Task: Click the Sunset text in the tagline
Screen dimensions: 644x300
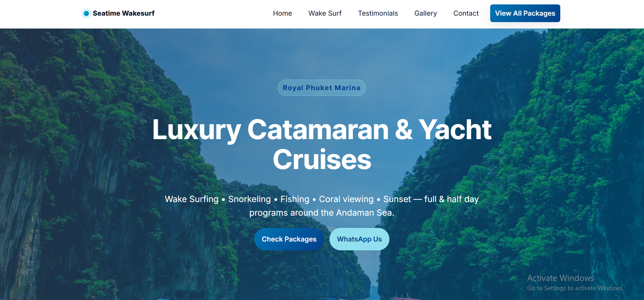Action: [x=397, y=199]
